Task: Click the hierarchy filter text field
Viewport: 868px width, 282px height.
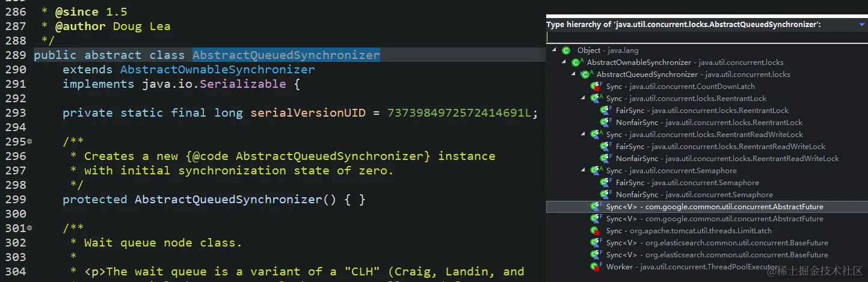Action: pos(706,37)
